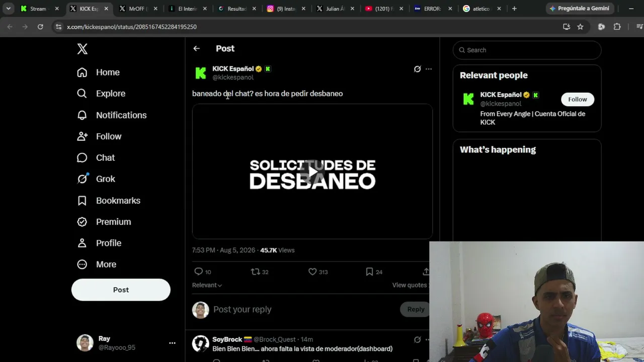Screen dimensions: 644x362
Task: Open Chat in the sidebar
Action: 96,158
